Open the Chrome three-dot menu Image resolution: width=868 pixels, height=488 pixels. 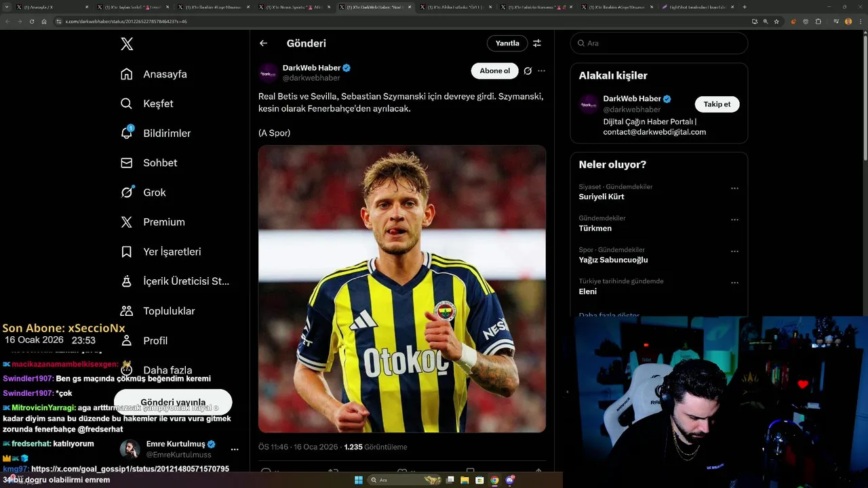861,21
